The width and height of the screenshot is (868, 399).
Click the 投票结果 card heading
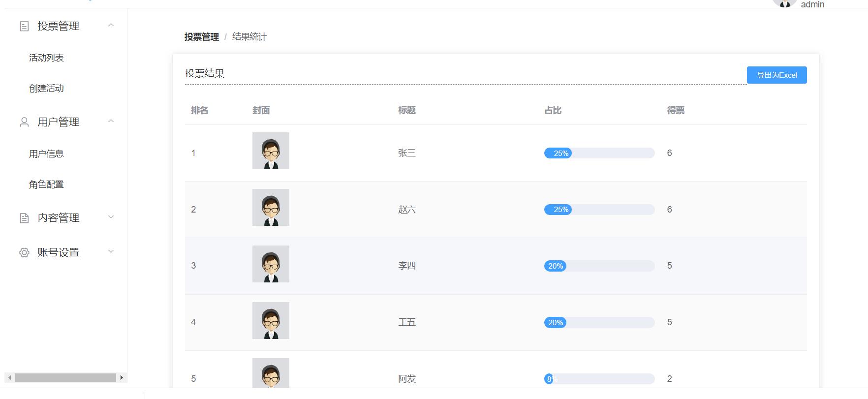coord(205,73)
